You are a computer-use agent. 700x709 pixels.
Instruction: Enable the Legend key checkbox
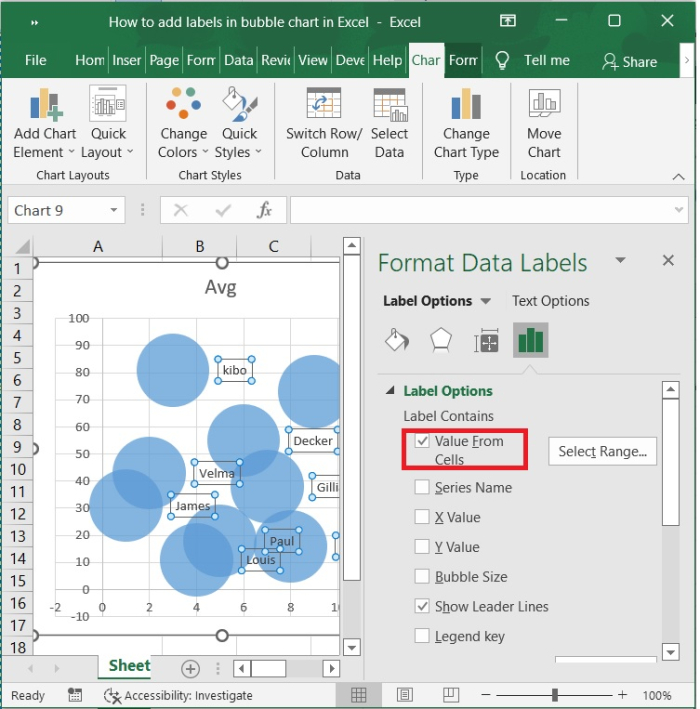click(x=422, y=636)
